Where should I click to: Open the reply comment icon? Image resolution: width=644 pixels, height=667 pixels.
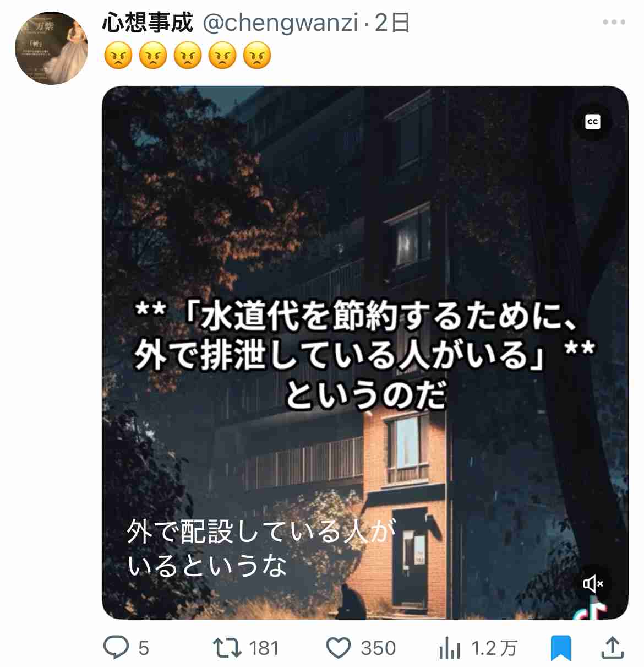[x=117, y=648]
